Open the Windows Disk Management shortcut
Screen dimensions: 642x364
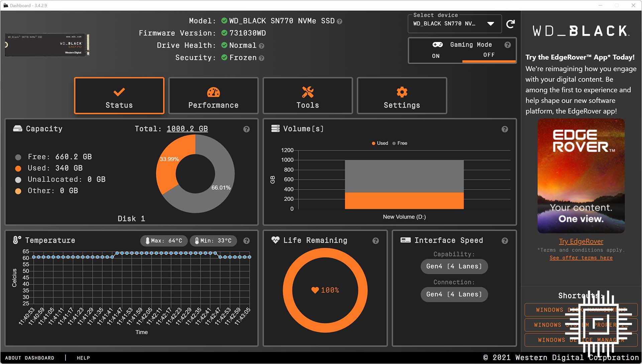[x=581, y=310]
